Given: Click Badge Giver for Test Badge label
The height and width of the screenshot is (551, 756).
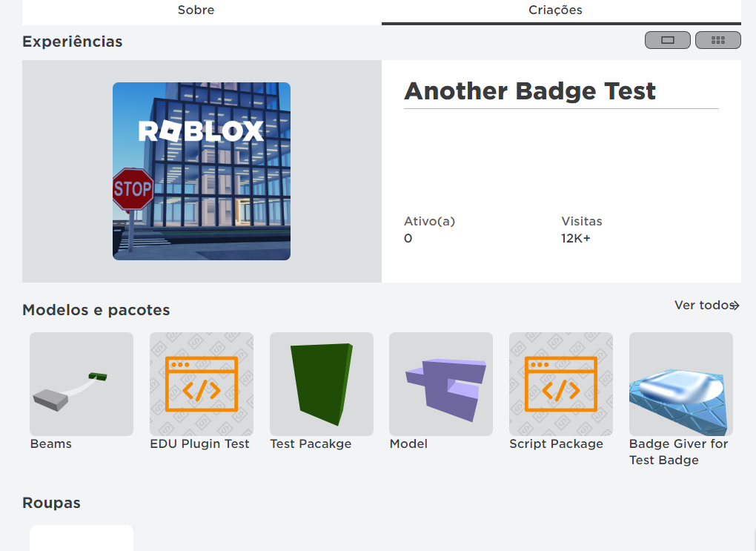Looking at the screenshot, I should [679, 452].
